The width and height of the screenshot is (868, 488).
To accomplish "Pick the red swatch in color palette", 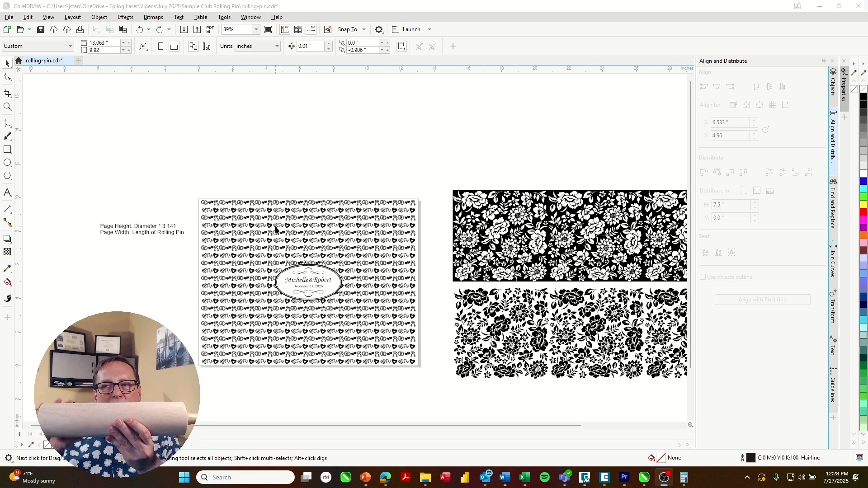I will pyautogui.click(x=863, y=212).
